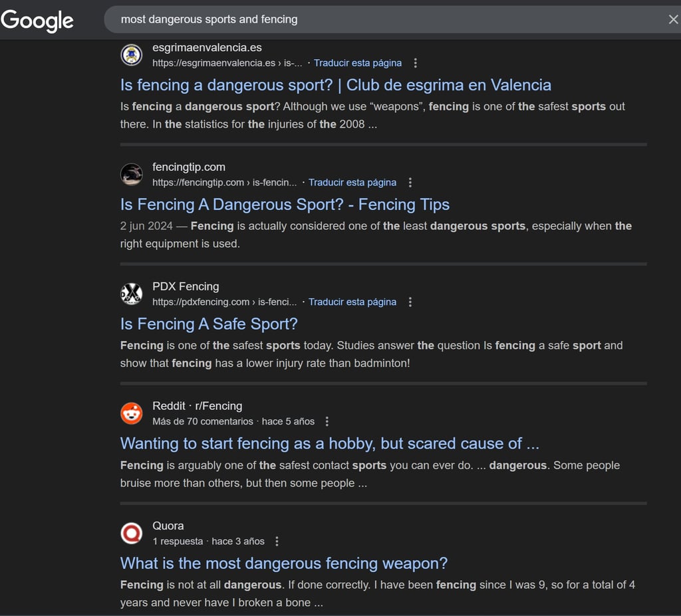Image resolution: width=681 pixels, height=616 pixels.
Task: Open the three-dot menu for the fencingtip.com result
Action: point(410,183)
